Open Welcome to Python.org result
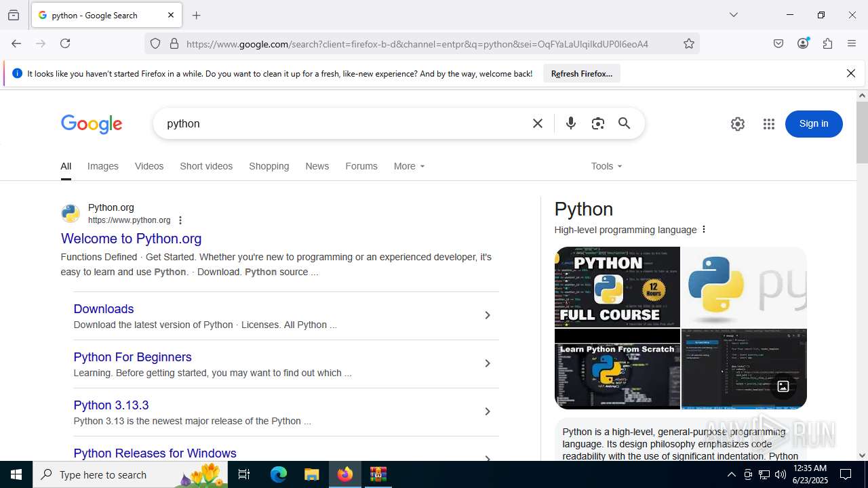The height and width of the screenshot is (488, 868). (131, 239)
